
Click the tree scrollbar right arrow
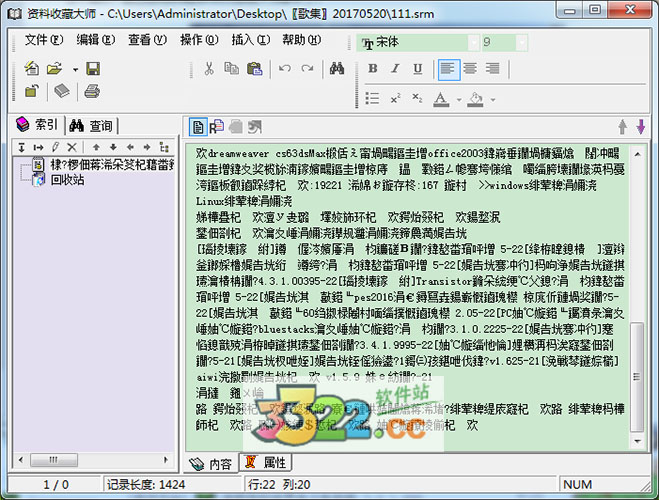[166, 460]
